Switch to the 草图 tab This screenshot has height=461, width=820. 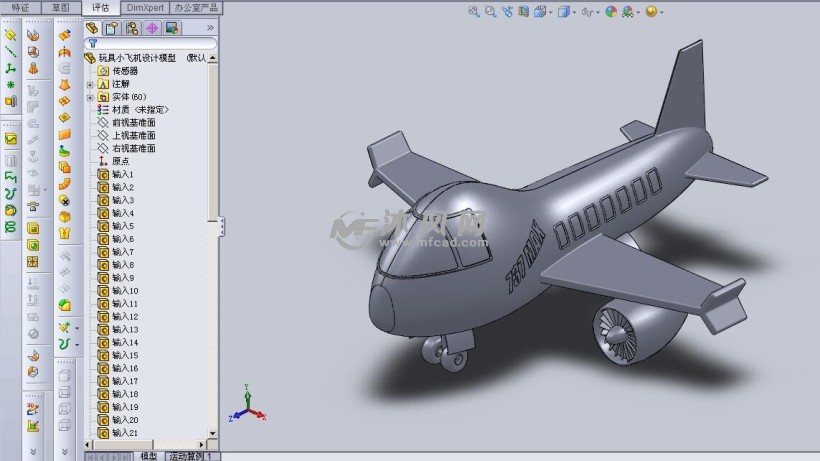click(x=61, y=7)
